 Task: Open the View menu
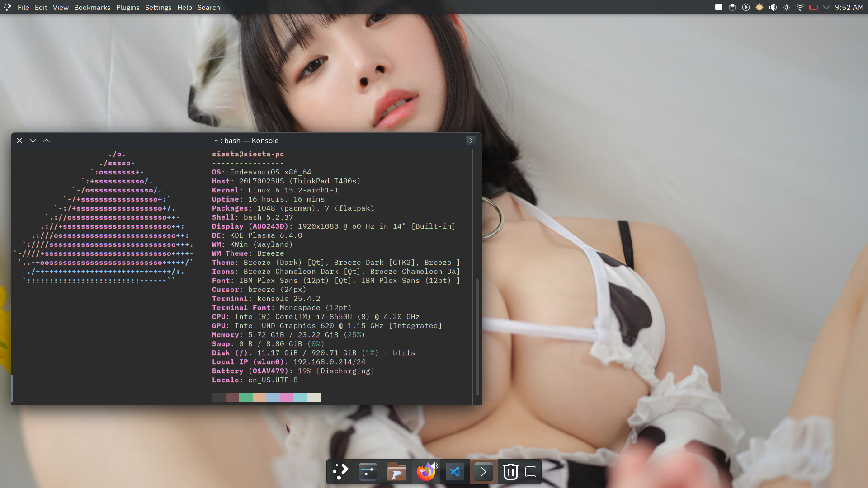point(61,7)
